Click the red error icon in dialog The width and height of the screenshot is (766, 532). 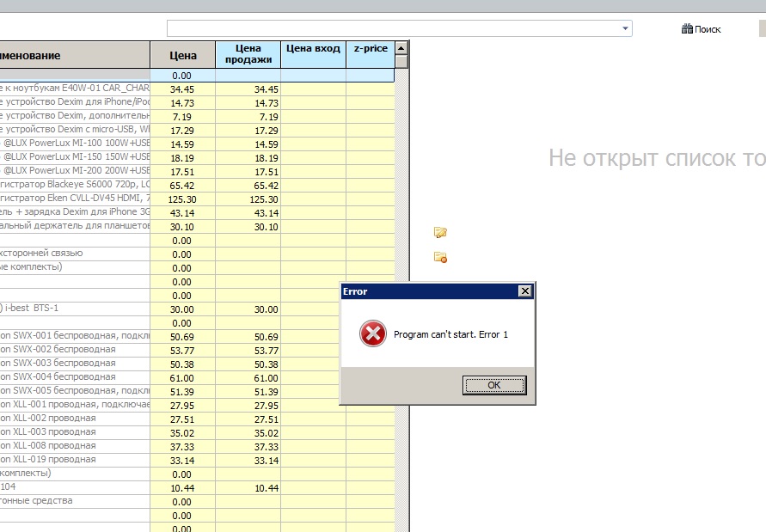(373, 333)
